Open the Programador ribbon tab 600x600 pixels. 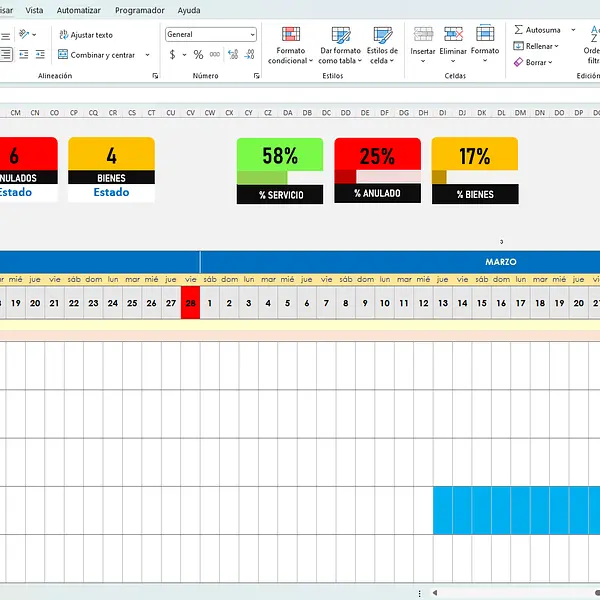click(x=140, y=10)
